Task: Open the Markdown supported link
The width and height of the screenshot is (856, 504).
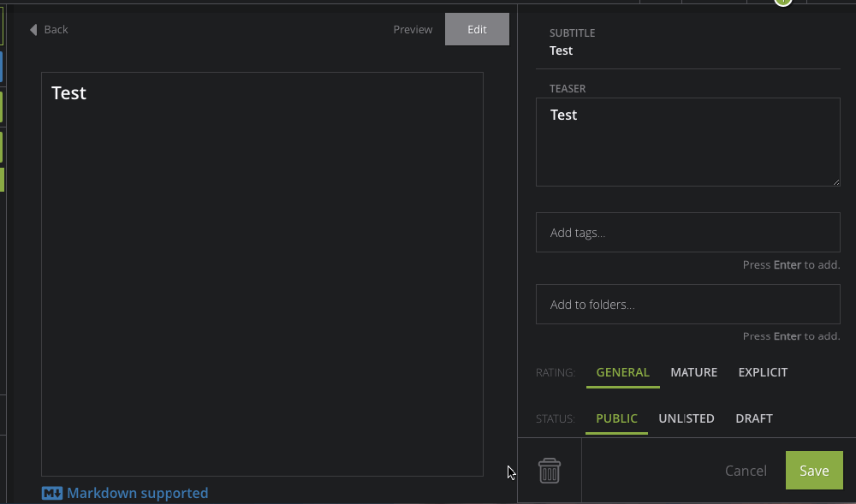Action: coord(137,494)
